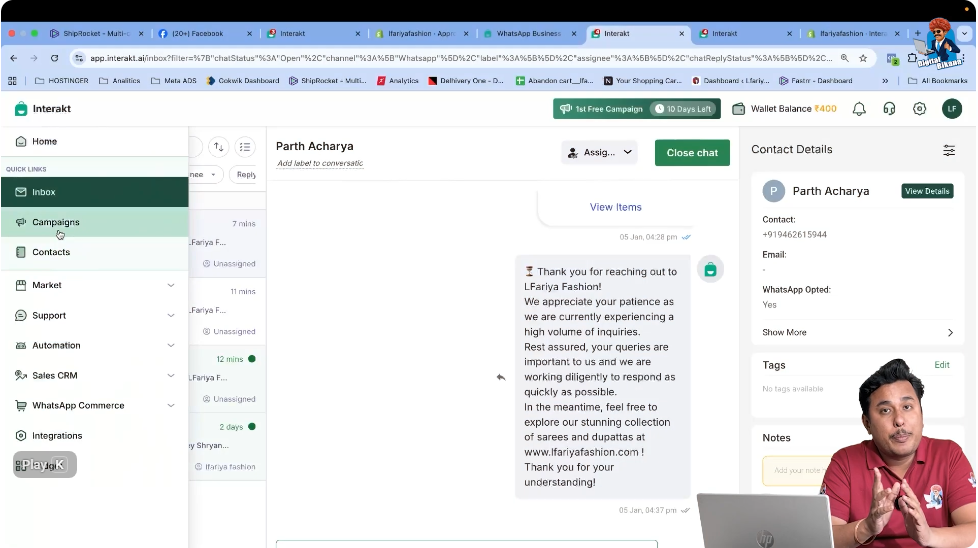Open the 7 mins chat conversation
978x548 pixels.
pyautogui.click(x=227, y=243)
